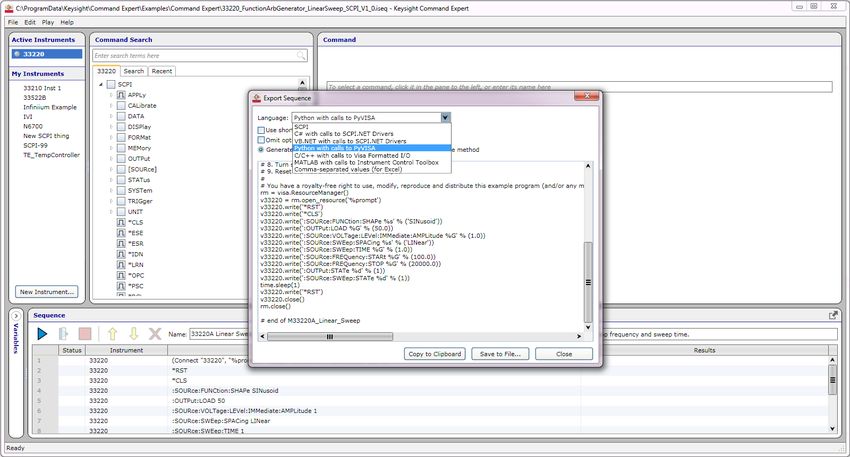The image size is (850, 457).
Task: Select the 'Generate' radio button
Action: tap(261, 150)
